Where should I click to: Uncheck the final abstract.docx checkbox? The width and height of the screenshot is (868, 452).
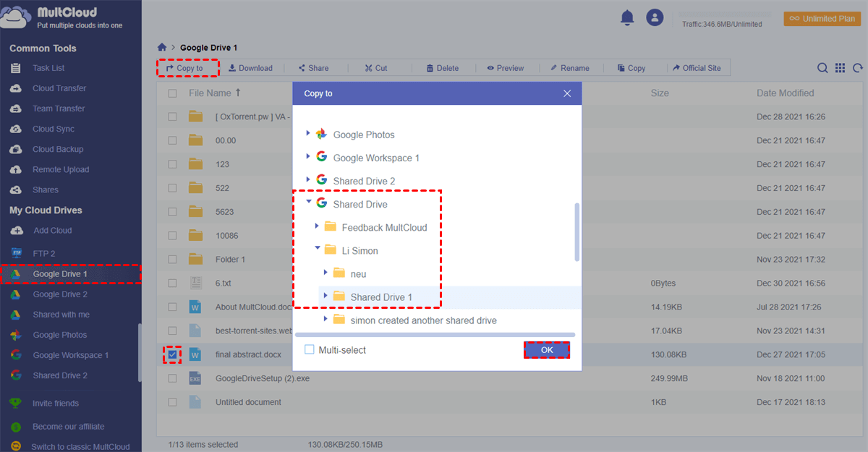click(x=172, y=354)
